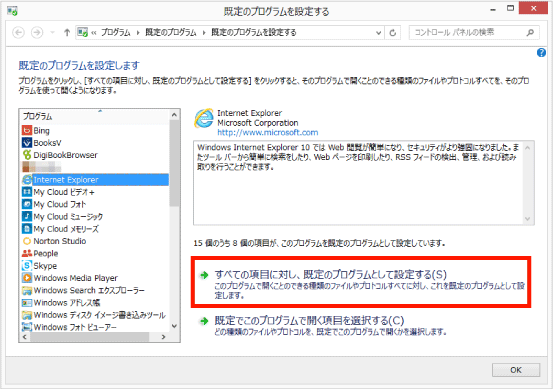Select Windows Media Player in list
This screenshot has height=390, width=553.
75,278
